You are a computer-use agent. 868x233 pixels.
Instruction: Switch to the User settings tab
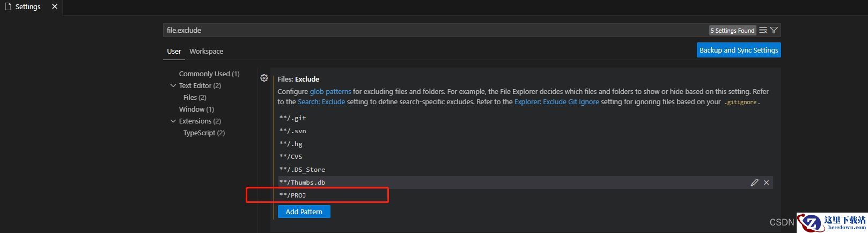coord(174,51)
